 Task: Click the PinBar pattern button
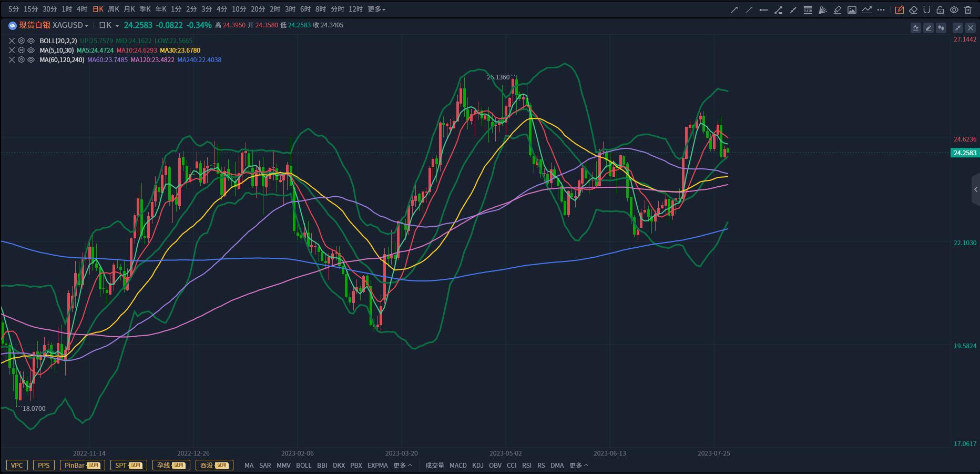pyautogui.click(x=82, y=465)
